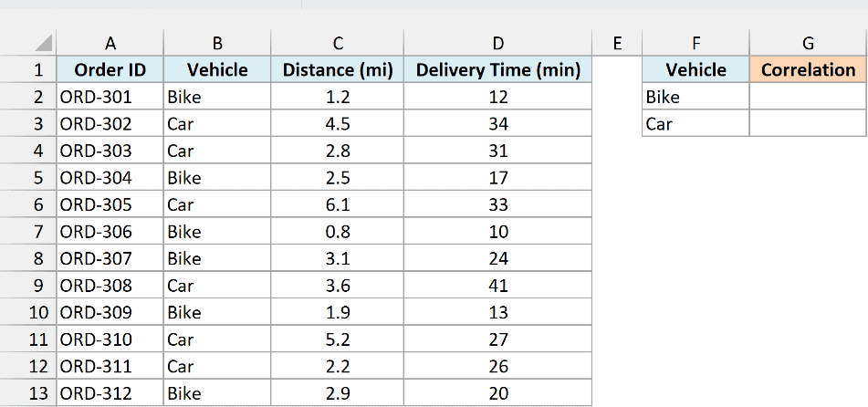Select row 5 header
This screenshot has width=868, height=407.
click(28, 178)
